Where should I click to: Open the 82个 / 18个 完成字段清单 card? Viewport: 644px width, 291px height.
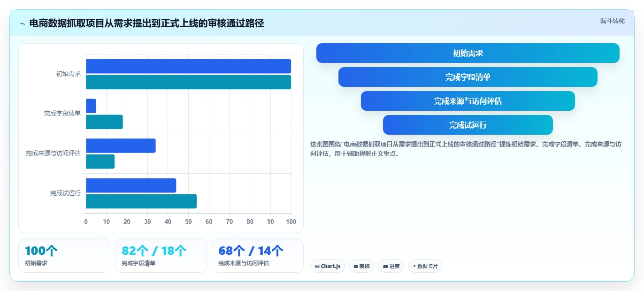tap(161, 255)
